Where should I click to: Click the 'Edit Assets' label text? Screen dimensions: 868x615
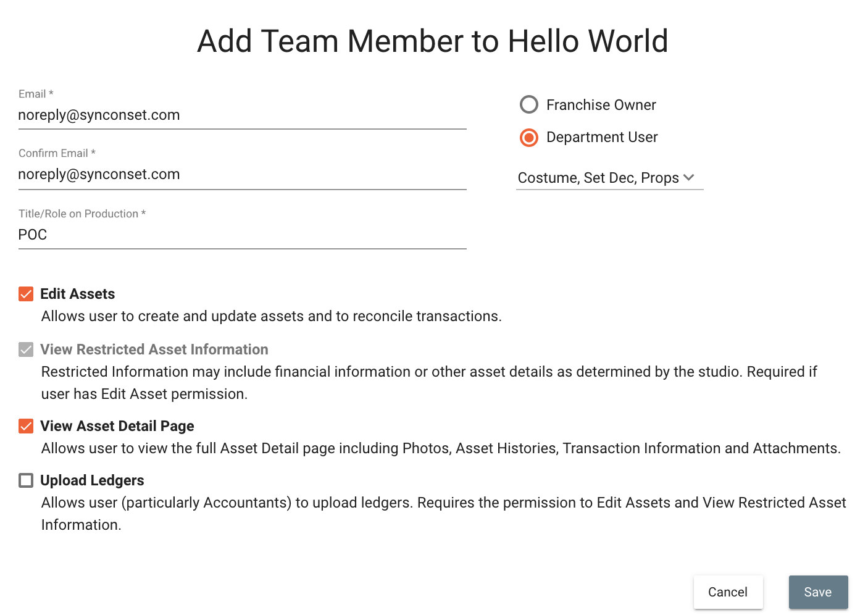tap(78, 294)
